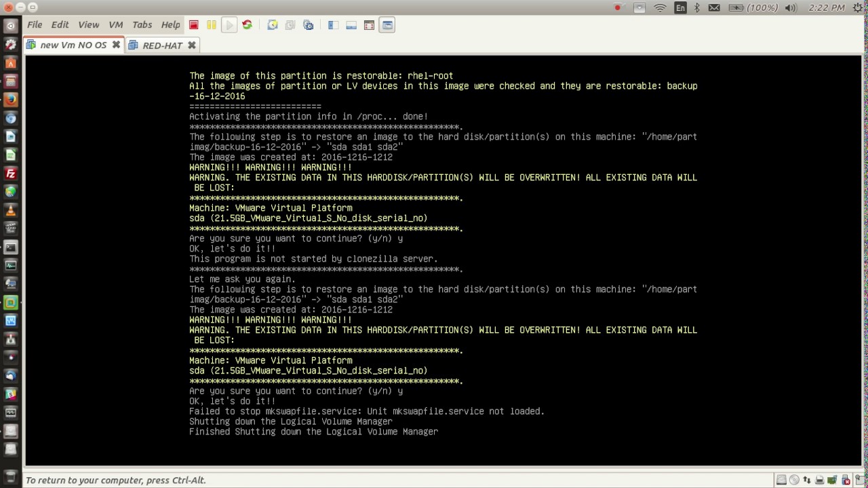Toggle the thumbnail bar view icon
The width and height of the screenshot is (868, 488).
tap(351, 25)
